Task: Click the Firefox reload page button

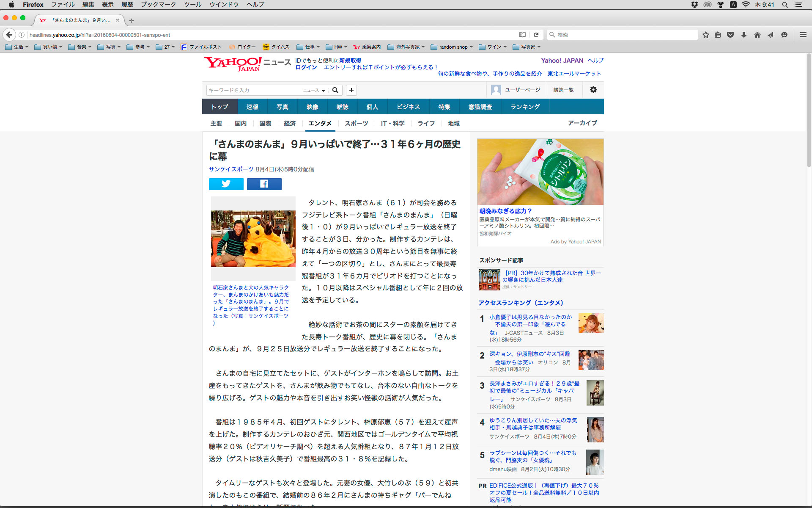Action: pos(536,35)
